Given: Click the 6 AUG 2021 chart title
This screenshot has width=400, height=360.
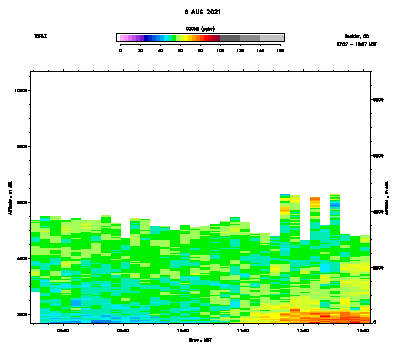Looking at the screenshot, I should click(202, 12).
